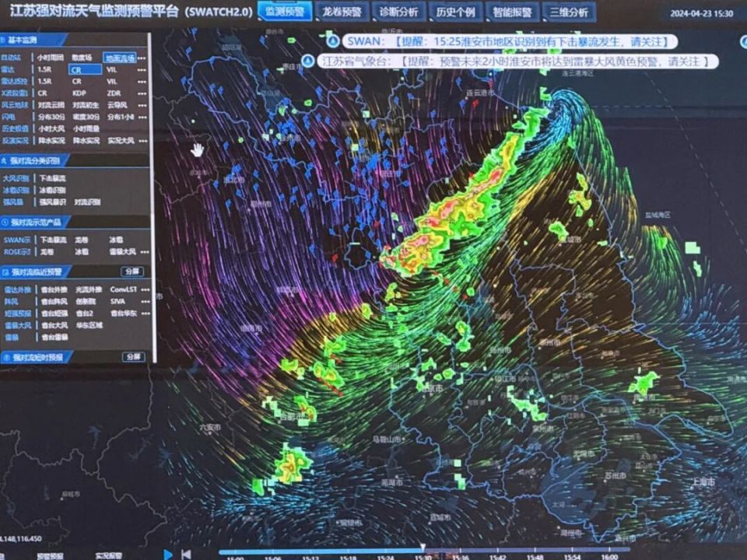Select 省台华东 in 短强预报 row
747x560 pixels.
124,313
